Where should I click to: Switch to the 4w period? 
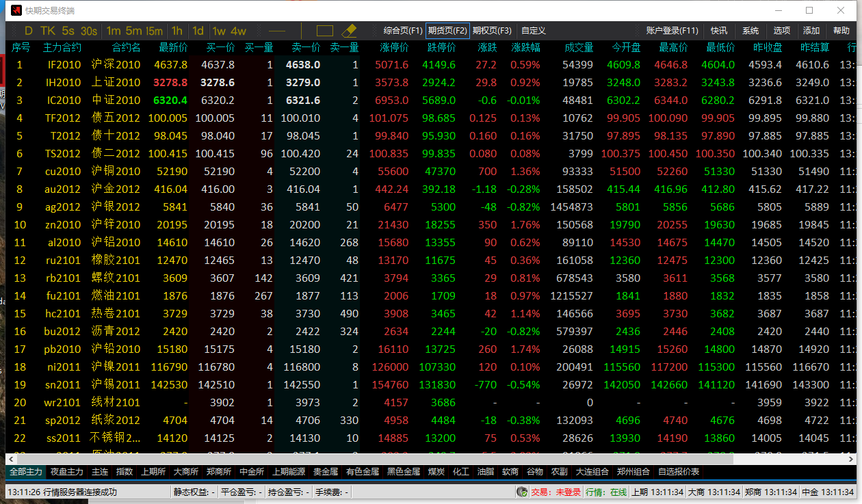tap(239, 31)
